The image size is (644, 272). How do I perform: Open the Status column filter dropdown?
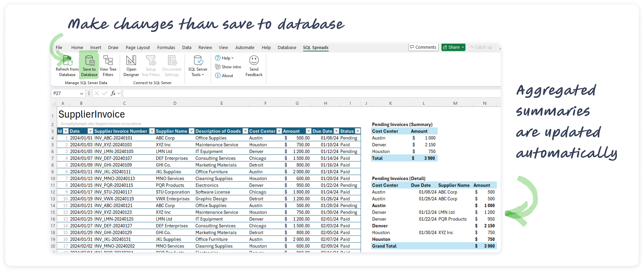coord(358,131)
